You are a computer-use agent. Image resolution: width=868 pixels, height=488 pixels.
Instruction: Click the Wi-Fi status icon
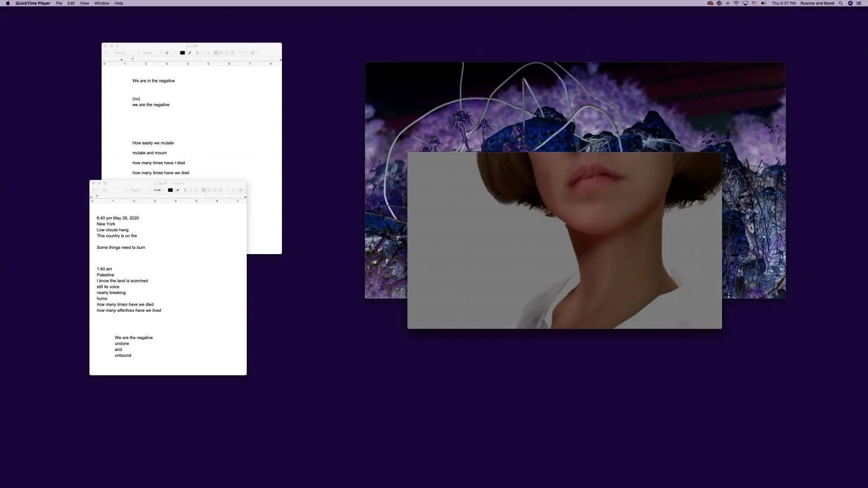click(x=736, y=3)
